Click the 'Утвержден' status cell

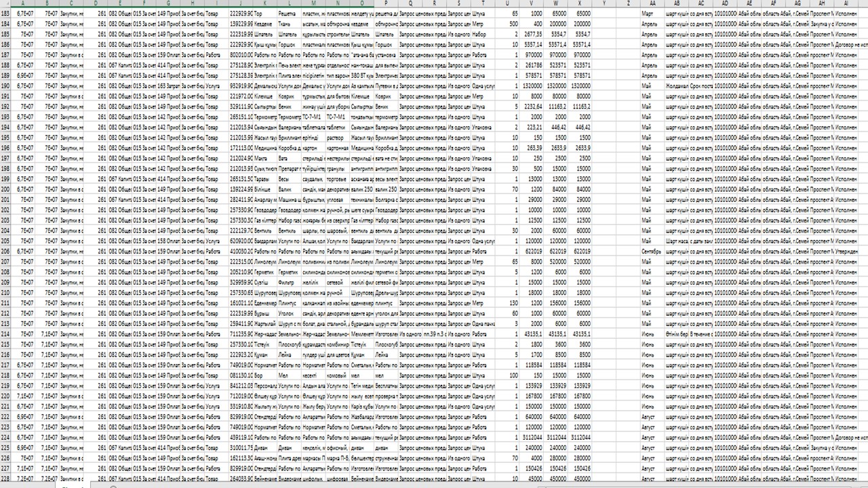pyautogui.click(x=846, y=251)
